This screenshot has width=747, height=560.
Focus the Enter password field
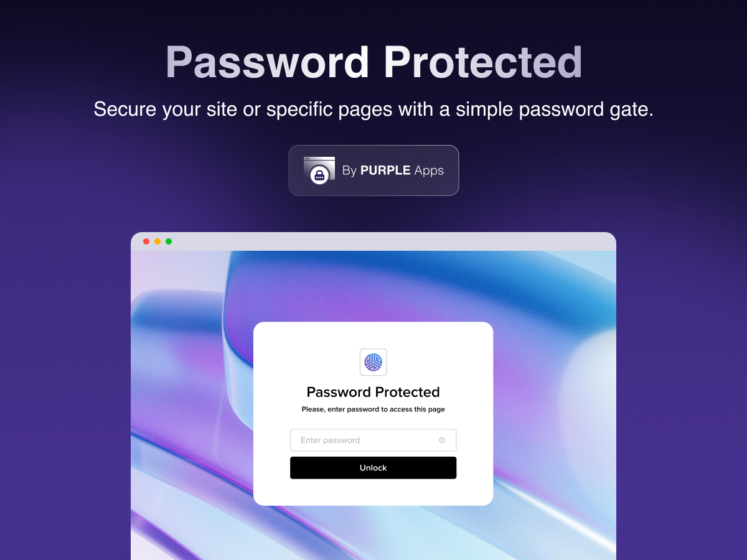pos(374,440)
